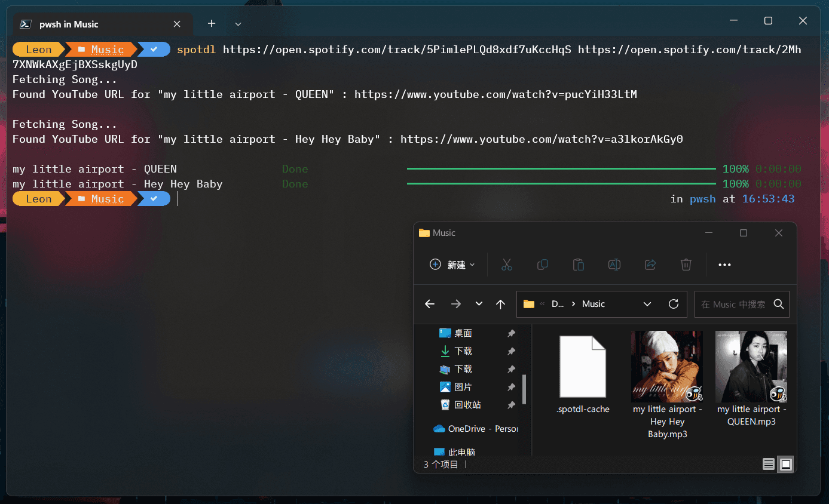Screen dimensions: 829x504
Task: Select second 下载 with blue drive icon
Action: 463,369
